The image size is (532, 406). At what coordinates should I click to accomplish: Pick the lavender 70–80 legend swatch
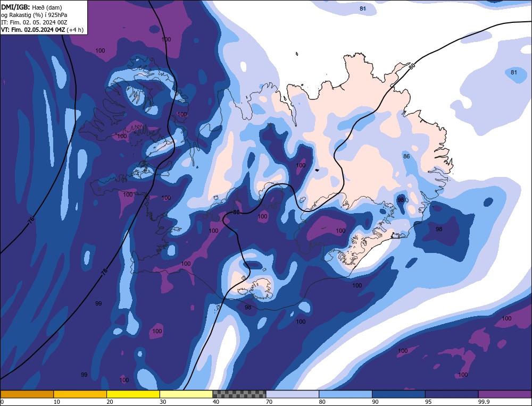pos(293,394)
